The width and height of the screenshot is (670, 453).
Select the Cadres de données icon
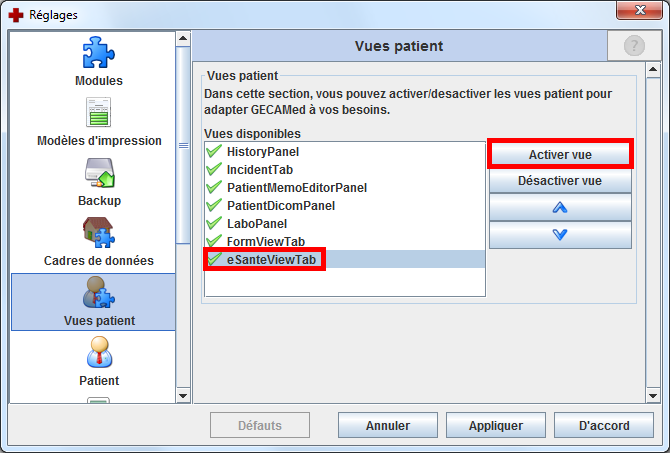point(99,233)
